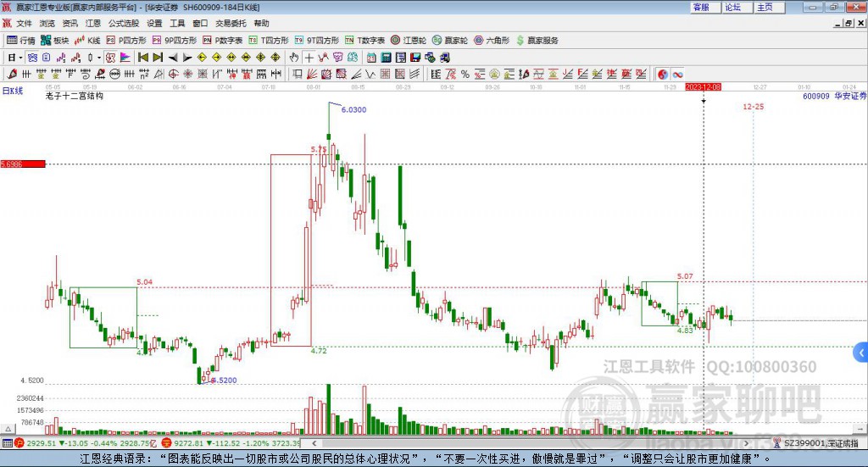Open the 文件 menu

(x=24, y=23)
